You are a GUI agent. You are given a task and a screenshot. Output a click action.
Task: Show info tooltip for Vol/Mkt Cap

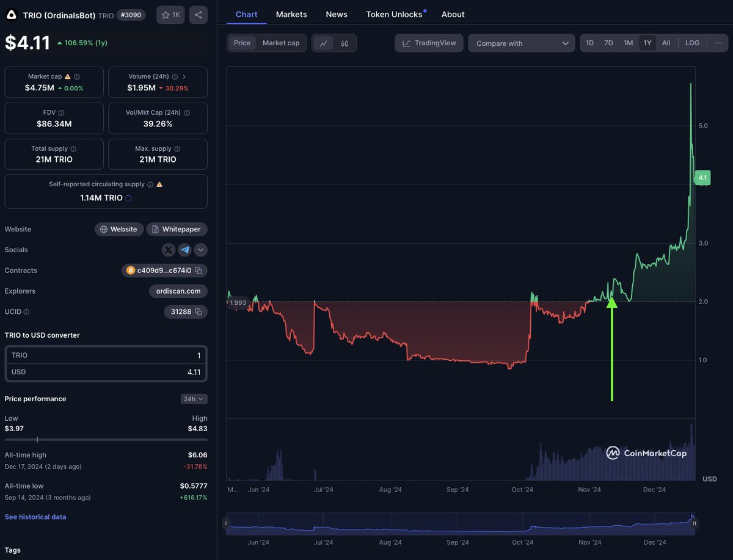point(187,113)
